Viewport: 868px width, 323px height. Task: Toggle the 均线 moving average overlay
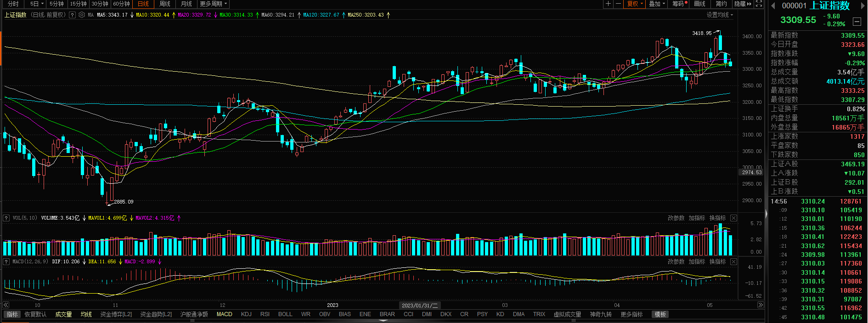click(x=86, y=314)
